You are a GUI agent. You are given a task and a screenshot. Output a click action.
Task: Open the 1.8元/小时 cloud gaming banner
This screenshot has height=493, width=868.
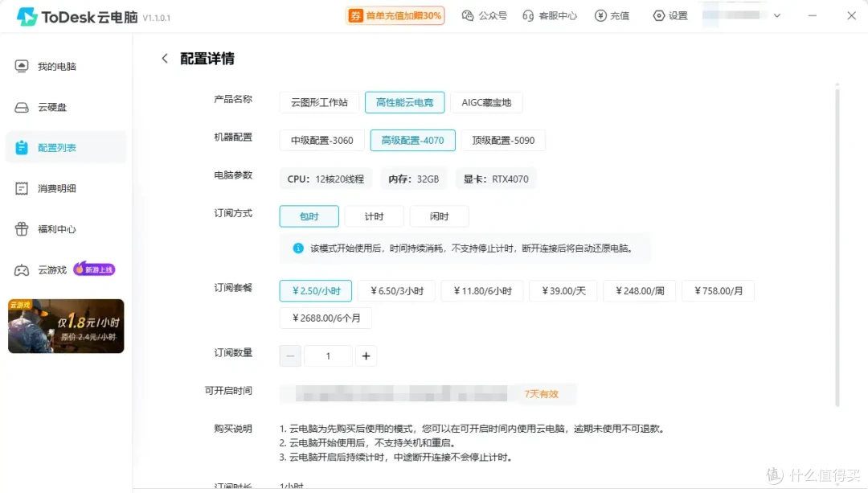[66, 326]
